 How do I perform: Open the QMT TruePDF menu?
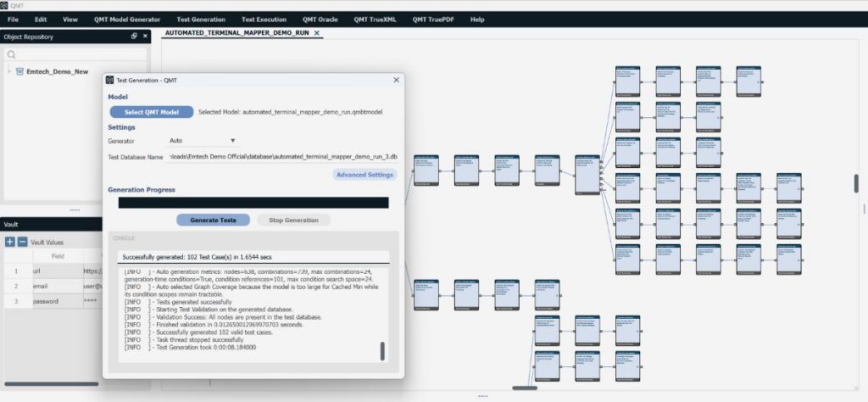coord(433,20)
